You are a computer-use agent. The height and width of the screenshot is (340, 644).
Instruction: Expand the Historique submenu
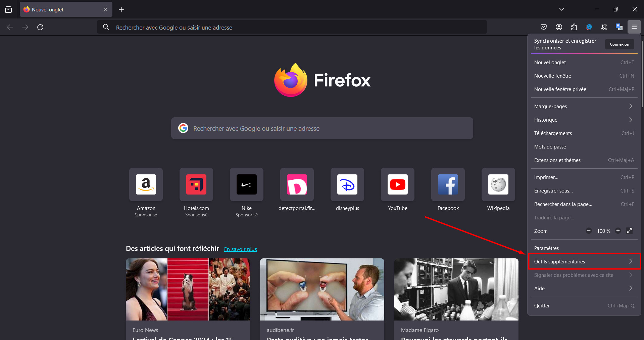click(x=584, y=120)
